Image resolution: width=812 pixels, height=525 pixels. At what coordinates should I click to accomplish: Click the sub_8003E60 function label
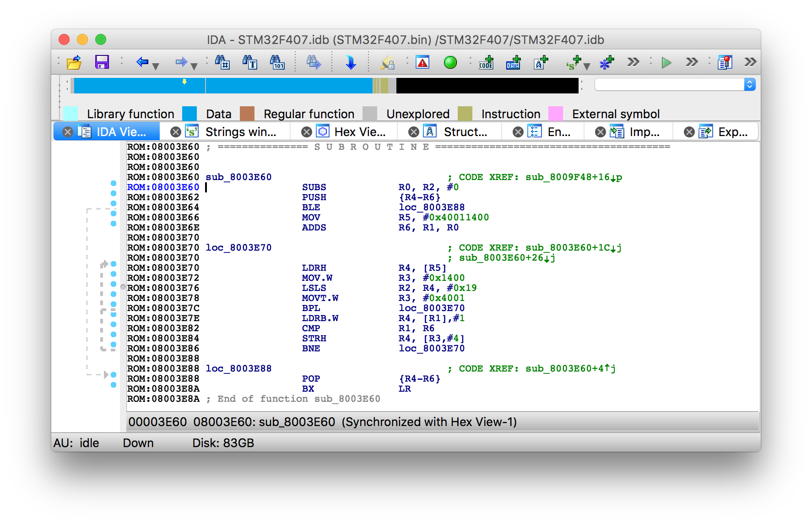238,177
